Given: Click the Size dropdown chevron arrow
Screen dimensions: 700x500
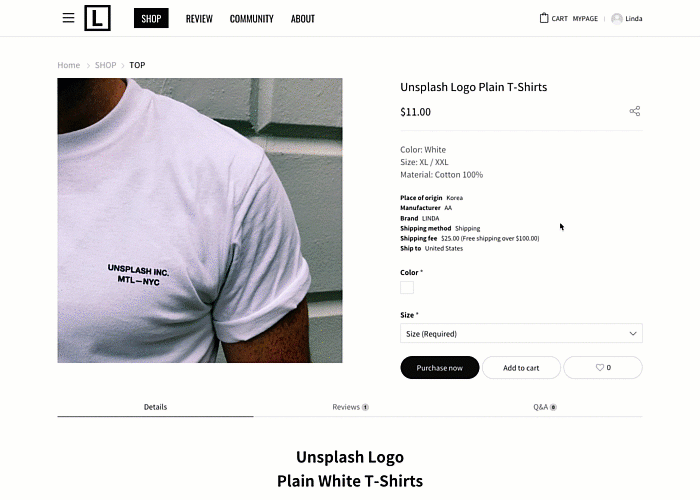Looking at the screenshot, I should (633, 333).
